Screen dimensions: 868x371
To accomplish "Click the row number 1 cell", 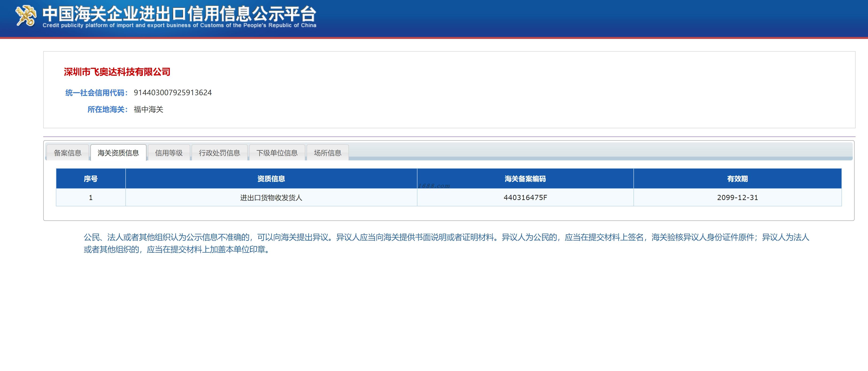I will (91, 197).
